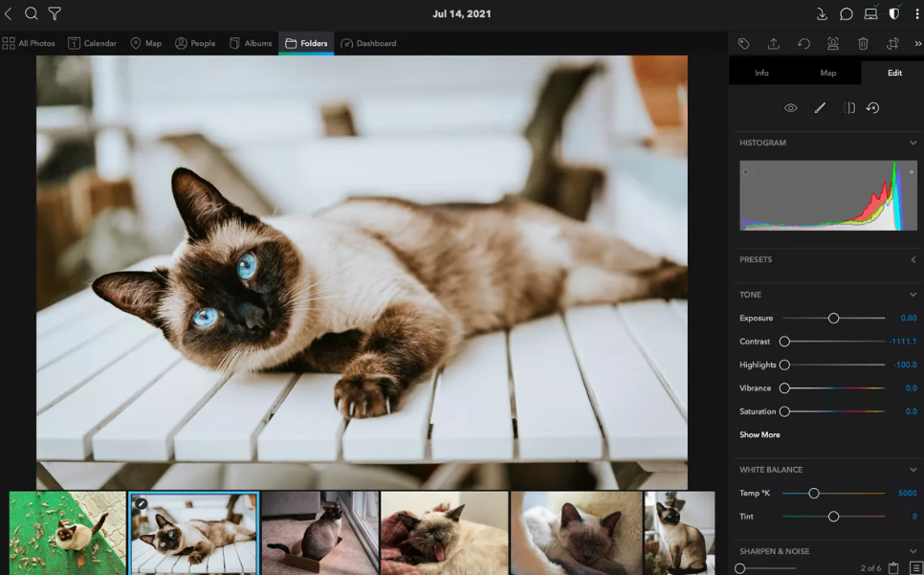Open the filter funnel icon
This screenshot has height=575, width=924.
[55, 14]
